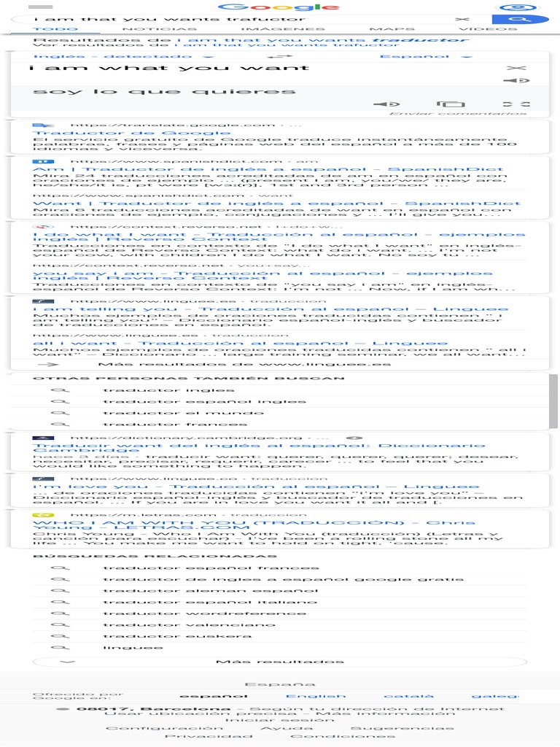Switch Google language to català

[409, 696]
